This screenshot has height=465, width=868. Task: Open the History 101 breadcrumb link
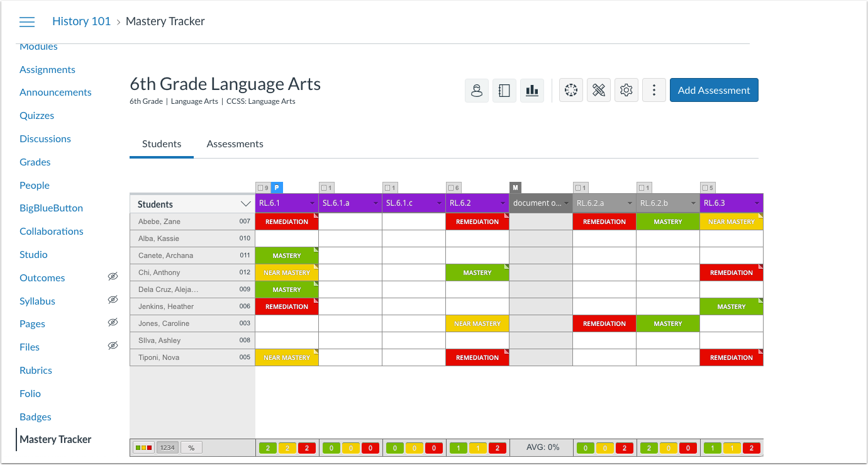pyautogui.click(x=81, y=21)
